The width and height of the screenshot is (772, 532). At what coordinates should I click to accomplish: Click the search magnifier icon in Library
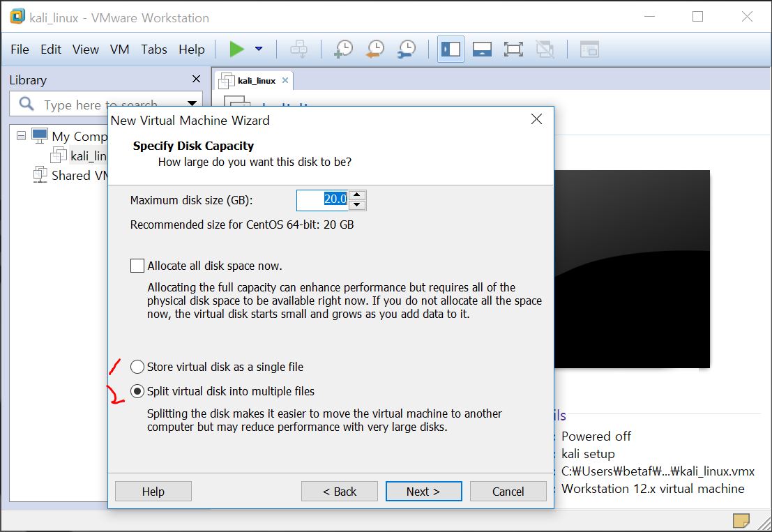[x=26, y=104]
